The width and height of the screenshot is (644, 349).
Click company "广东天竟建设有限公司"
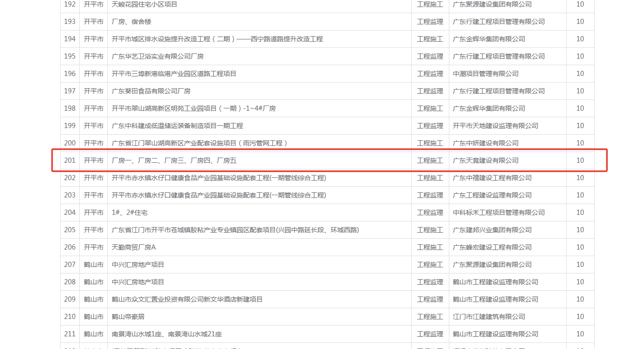[485, 160]
